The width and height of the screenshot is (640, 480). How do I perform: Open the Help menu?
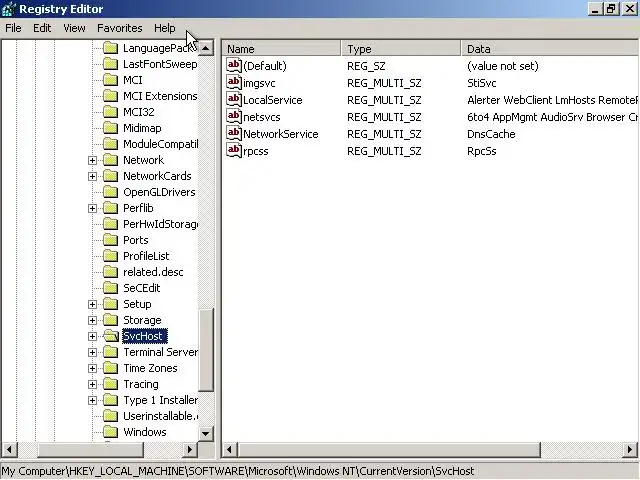[x=164, y=28]
